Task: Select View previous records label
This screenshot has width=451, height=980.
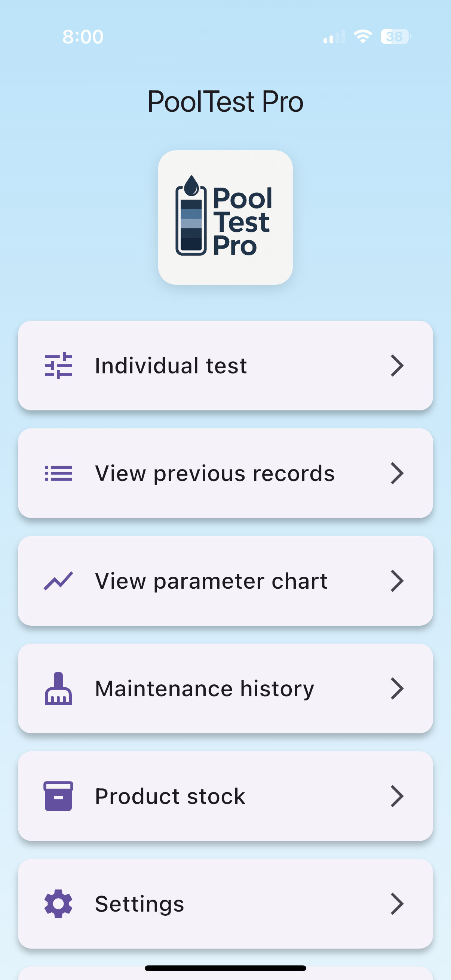Action: pos(215,474)
